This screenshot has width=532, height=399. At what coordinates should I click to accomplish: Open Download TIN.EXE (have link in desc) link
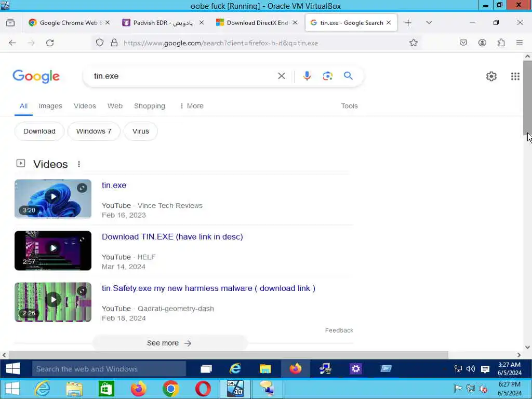pos(172,237)
